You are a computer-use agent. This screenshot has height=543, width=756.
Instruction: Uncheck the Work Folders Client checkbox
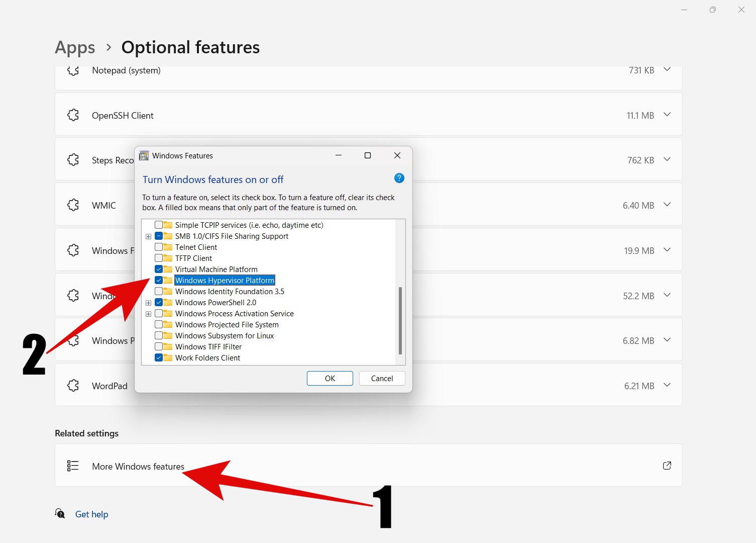tap(159, 357)
